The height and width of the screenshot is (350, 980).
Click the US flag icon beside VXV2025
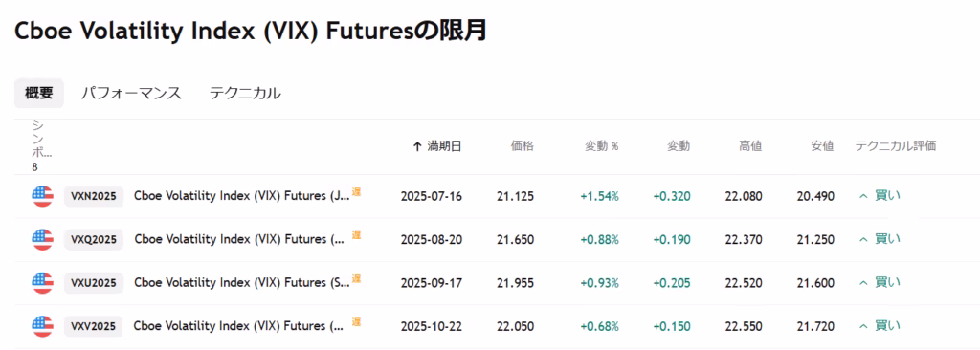coord(42,326)
